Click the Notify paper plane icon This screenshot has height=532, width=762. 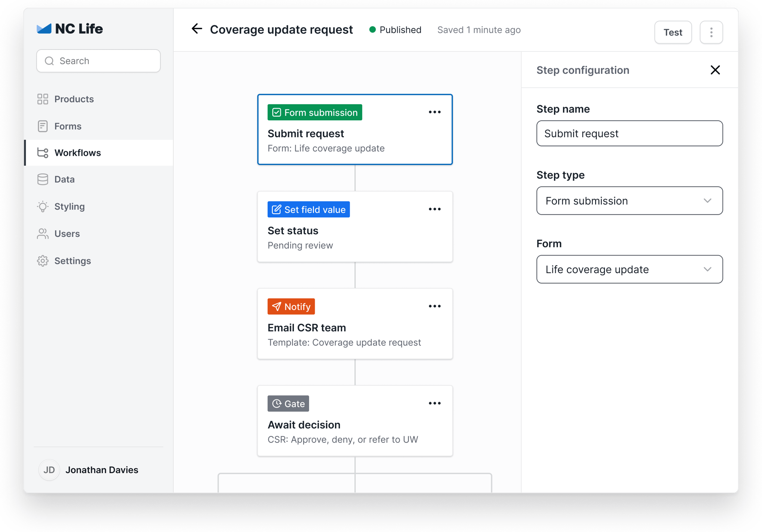tap(277, 307)
